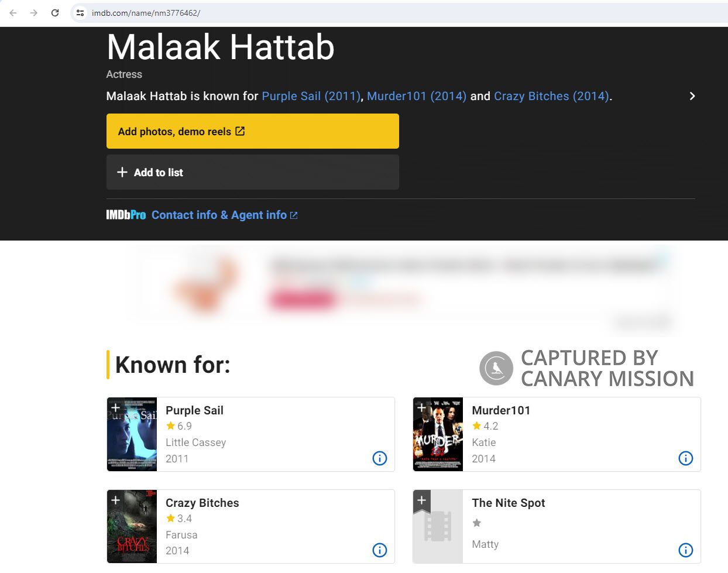Click the Add photos, demo reels button
Viewport: 728px width, 573px height.
(252, 131)
